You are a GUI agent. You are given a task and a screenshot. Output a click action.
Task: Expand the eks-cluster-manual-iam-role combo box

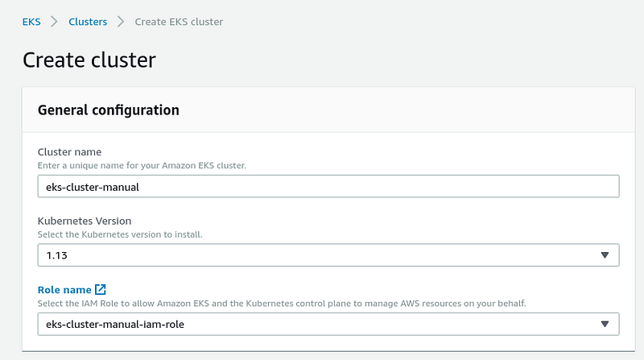[328, 325]
